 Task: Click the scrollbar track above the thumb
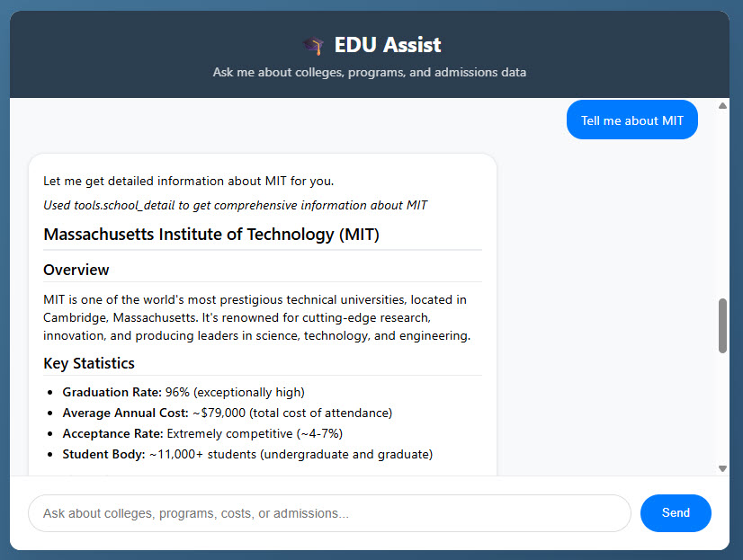[x=722, y=205]
